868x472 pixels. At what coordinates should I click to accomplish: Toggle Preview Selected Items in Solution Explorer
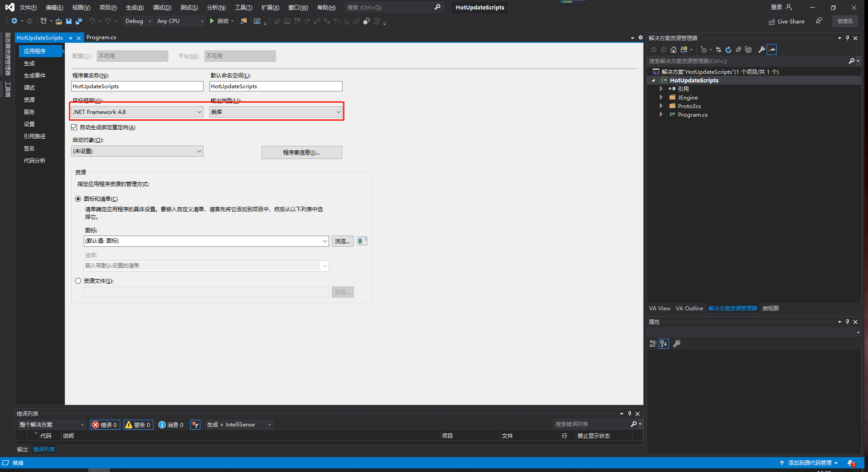(748, 50)
